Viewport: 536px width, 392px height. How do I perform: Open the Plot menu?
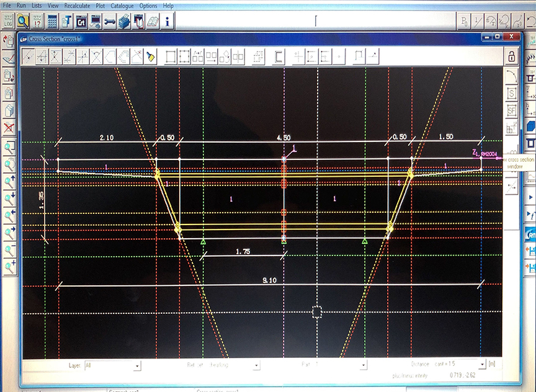tap(99, 5)
